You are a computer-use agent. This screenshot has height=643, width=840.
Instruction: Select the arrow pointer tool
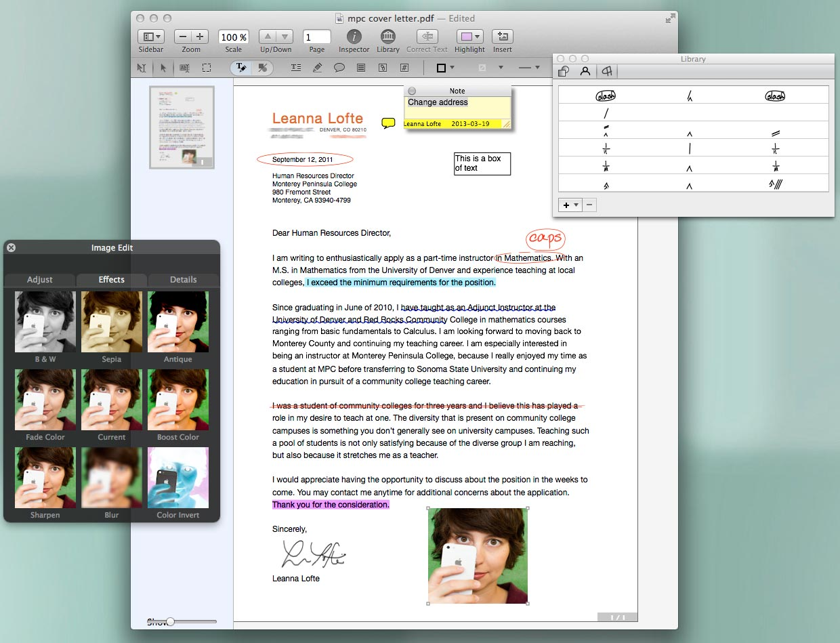click(163, 68)
